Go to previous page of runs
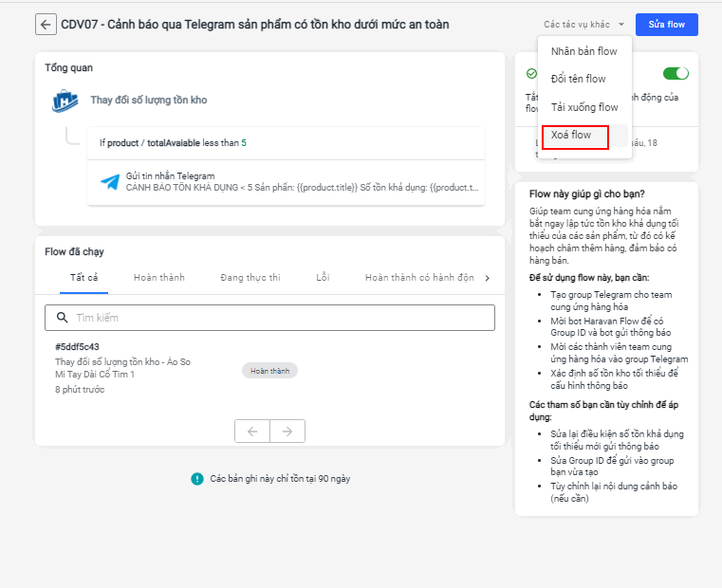 tap(252, 432)
